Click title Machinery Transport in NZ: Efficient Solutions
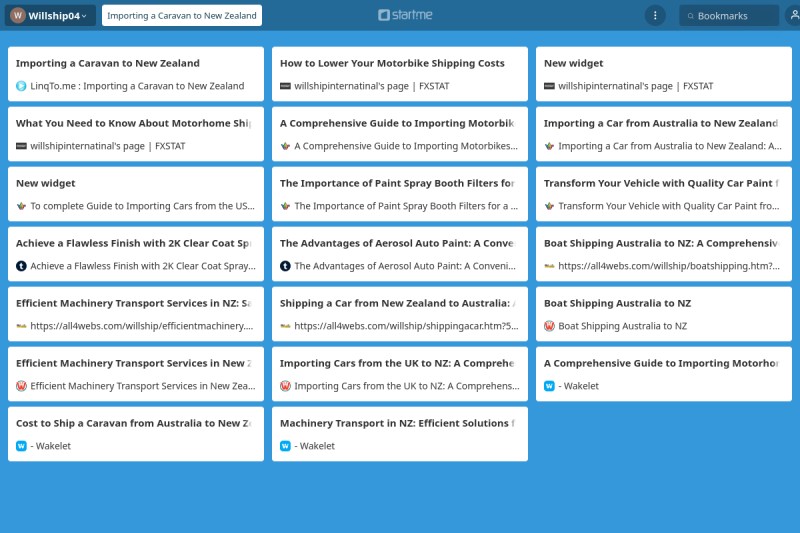 click(x=397, y=423)
